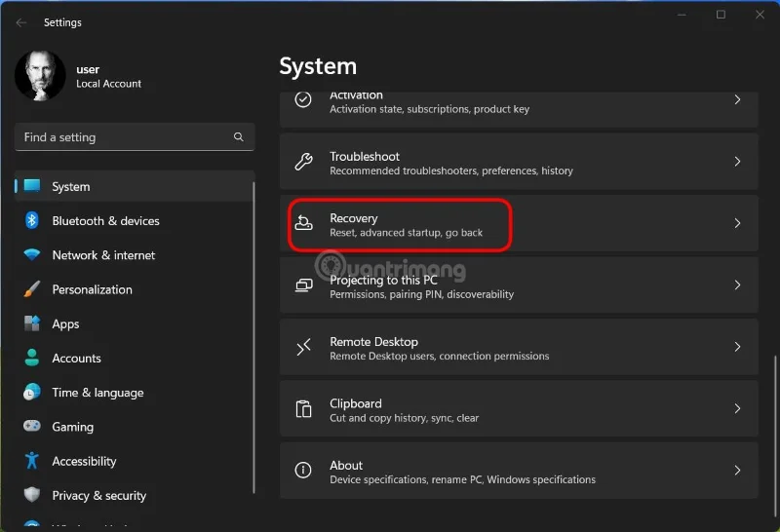Click 'Activation state, subscriptions, product key'

click(x=429, y=109)
